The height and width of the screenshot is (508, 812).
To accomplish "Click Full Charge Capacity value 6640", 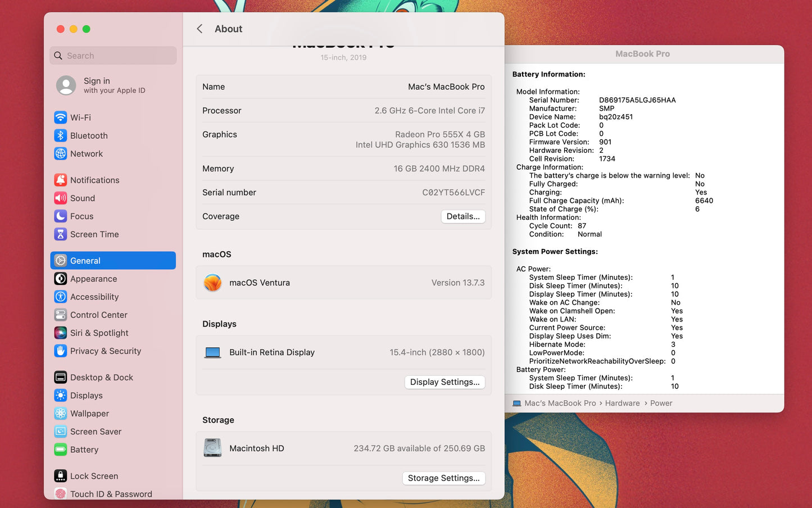I will coord(704,201).
